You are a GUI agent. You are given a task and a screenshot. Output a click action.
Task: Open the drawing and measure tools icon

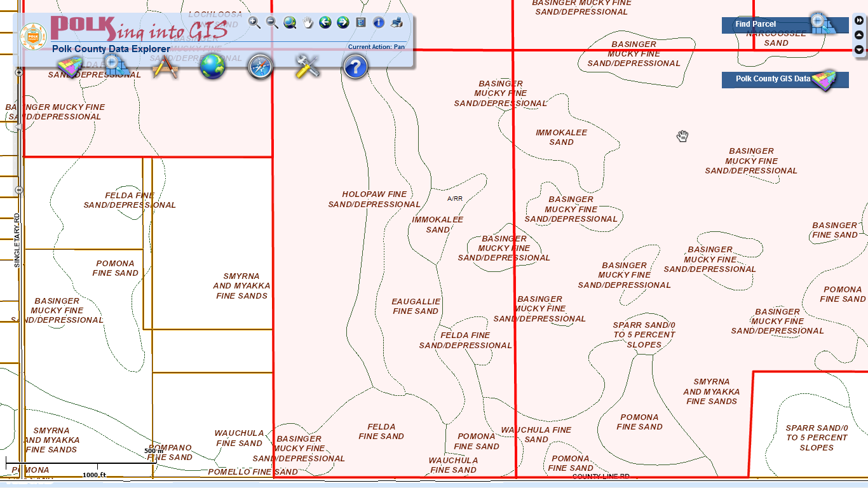click(165, 66)
